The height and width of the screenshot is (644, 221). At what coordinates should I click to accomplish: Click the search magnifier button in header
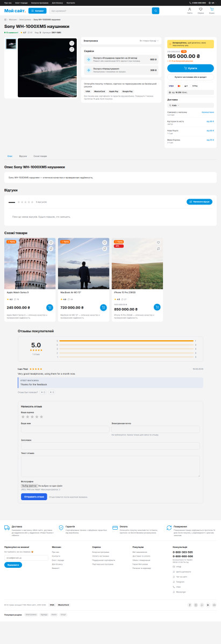click(155, 11)
